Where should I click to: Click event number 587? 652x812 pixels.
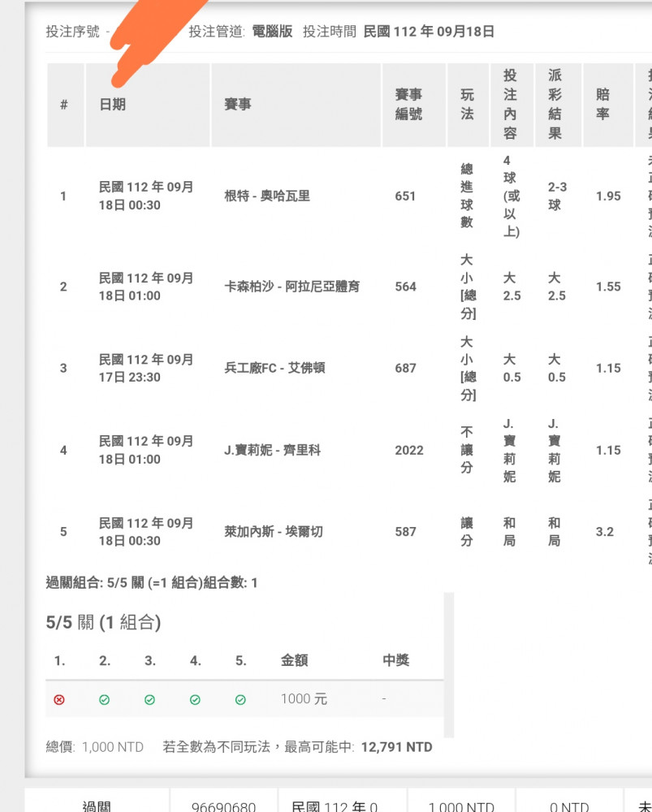(405, 532)
